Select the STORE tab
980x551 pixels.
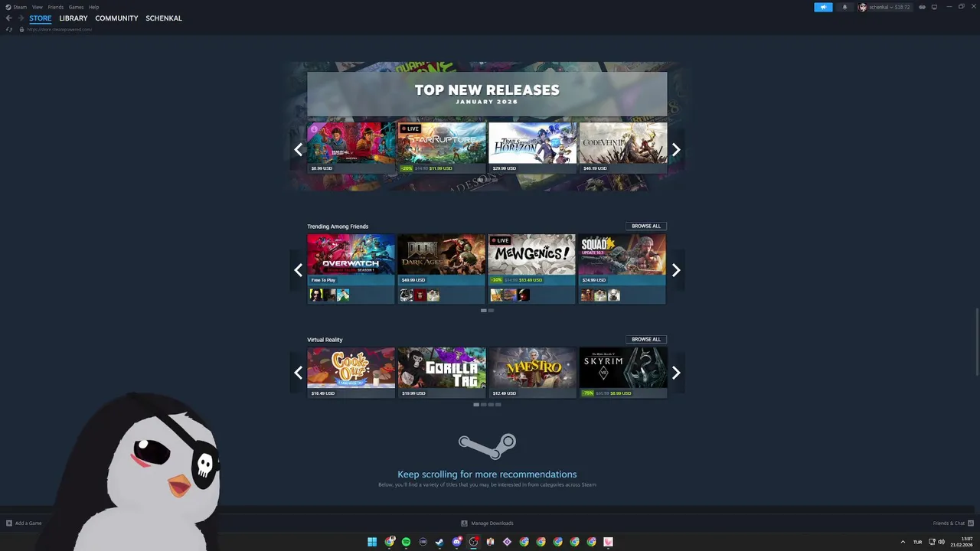[41, 18]
